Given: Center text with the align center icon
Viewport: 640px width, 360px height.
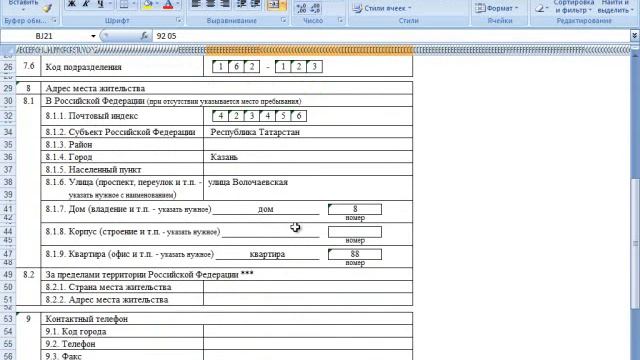Looking at the screenshot, I should pos(211,4).
